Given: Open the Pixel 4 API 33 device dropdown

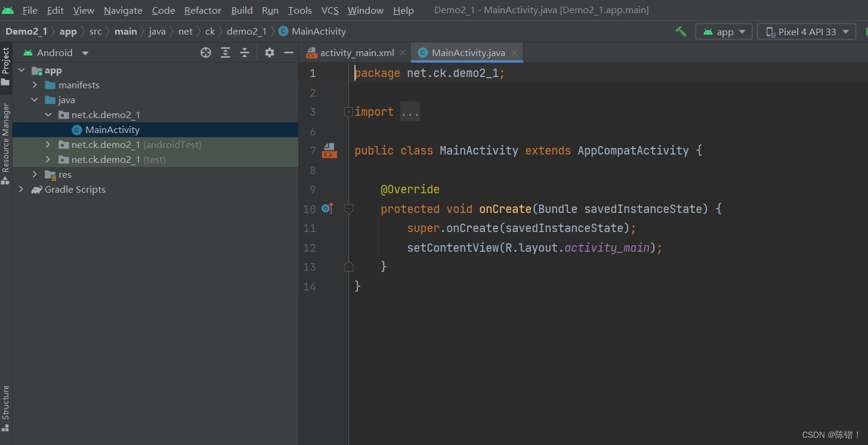Looking at the screenshot, I should (x=807, y=32).
